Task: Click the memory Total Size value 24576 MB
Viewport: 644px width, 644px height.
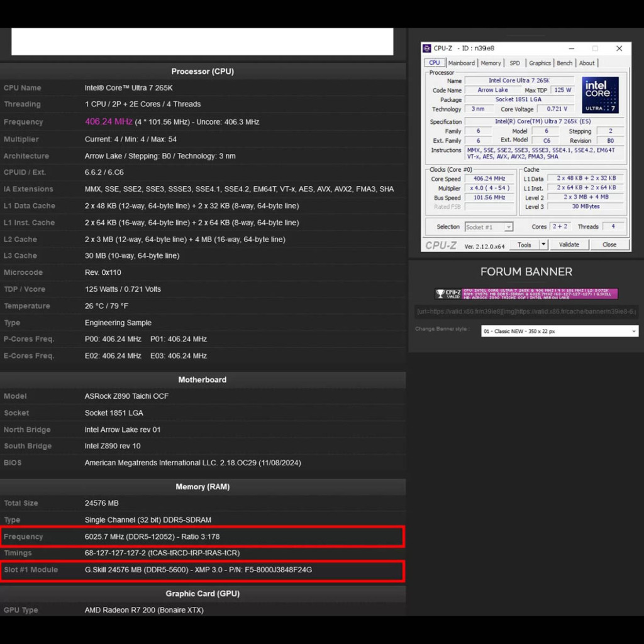Action: coord(101,503)
